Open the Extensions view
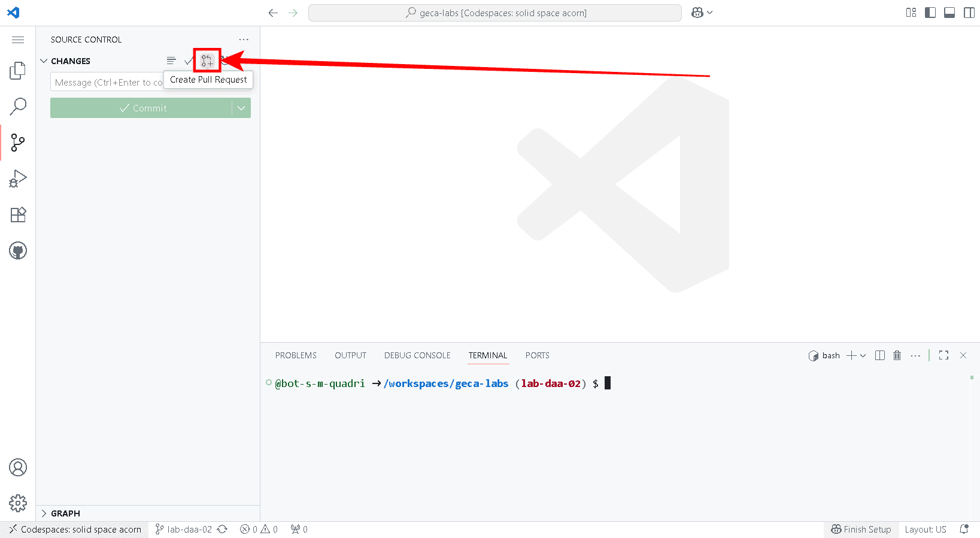The width and height of the screenshot is (980, 538). pyautogui.click(x=18, y=214)
